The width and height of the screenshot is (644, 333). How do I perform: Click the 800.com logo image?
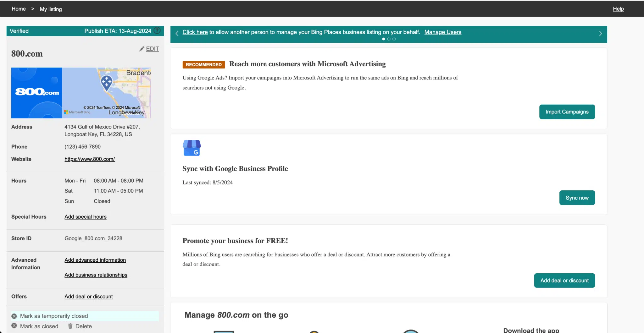coord(36,93)
